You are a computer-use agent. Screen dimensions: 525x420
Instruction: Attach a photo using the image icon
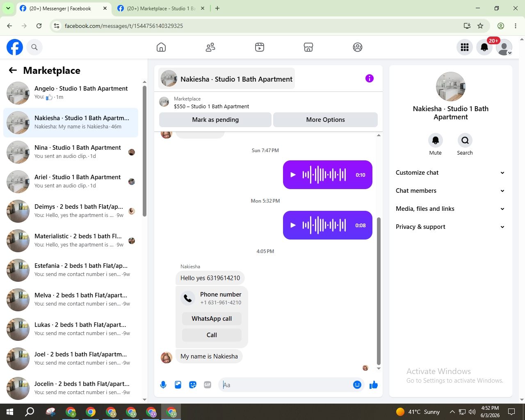178,385
